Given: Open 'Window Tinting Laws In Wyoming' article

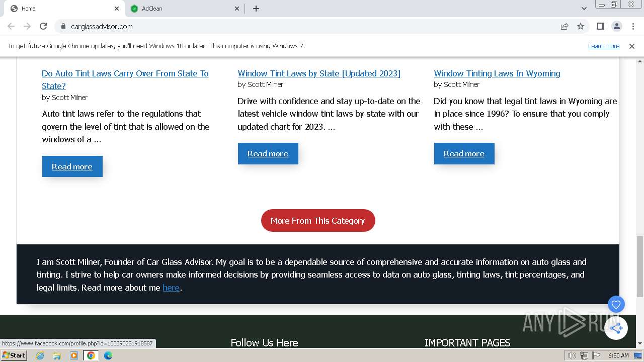Looking at the screenshot, I should pos(497,73).
